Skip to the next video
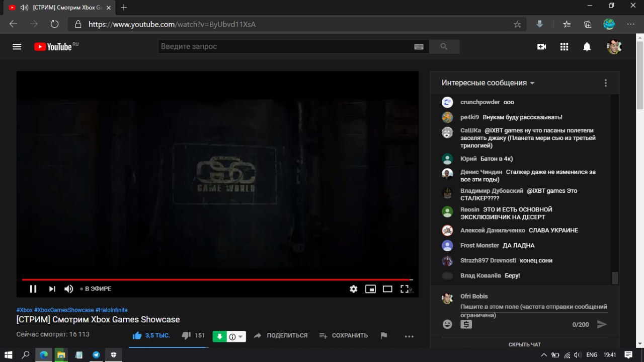 click(52, 289)
